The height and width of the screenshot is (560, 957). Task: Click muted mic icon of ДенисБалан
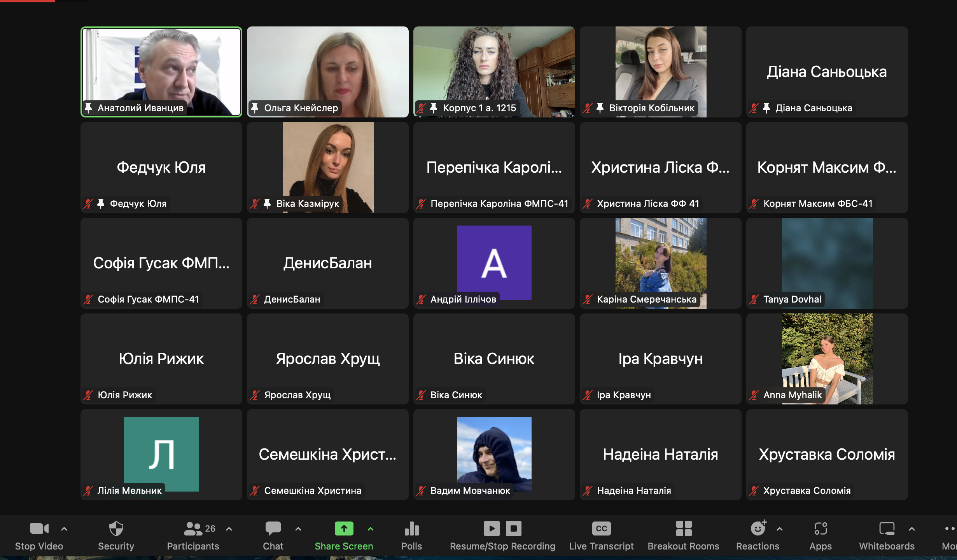(x=255, y=299)
